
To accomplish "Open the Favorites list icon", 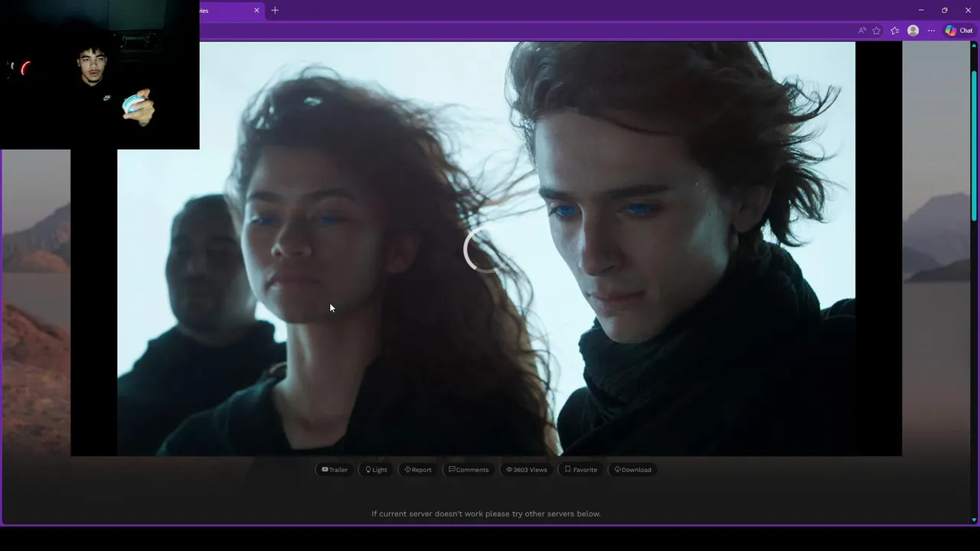I will [894, 31].
